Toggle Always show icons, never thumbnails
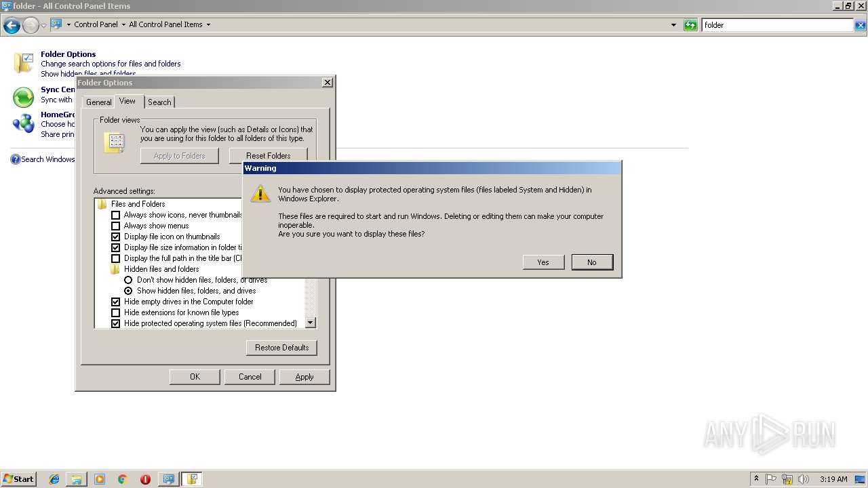The width and height of the screenshot is (868, 488). [115, 215]
